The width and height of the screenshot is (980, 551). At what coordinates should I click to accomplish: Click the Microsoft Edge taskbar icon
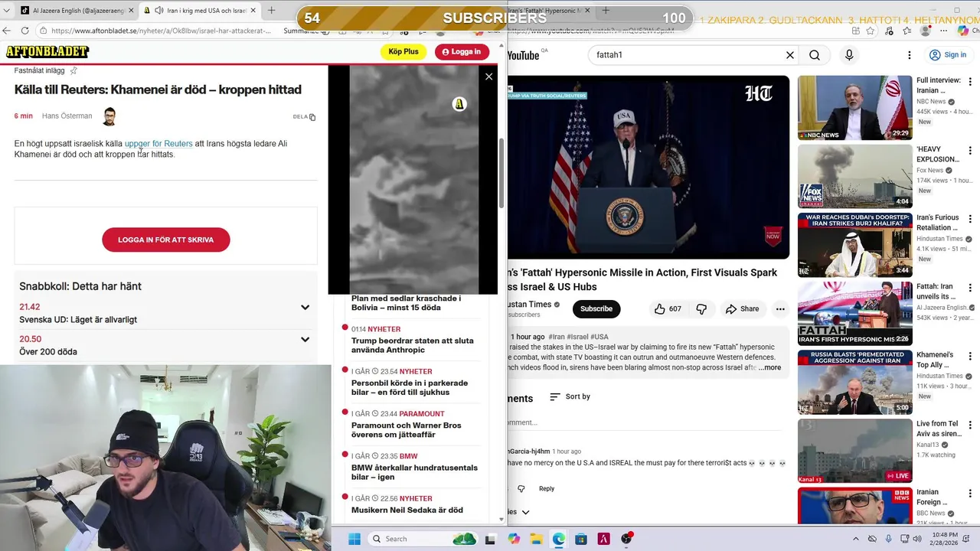point(558,539)
